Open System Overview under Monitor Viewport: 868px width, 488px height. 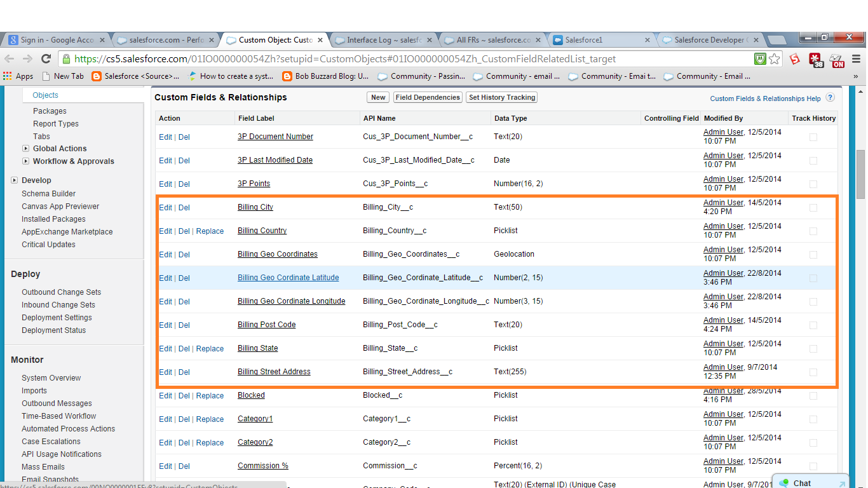tap(51, 378)
